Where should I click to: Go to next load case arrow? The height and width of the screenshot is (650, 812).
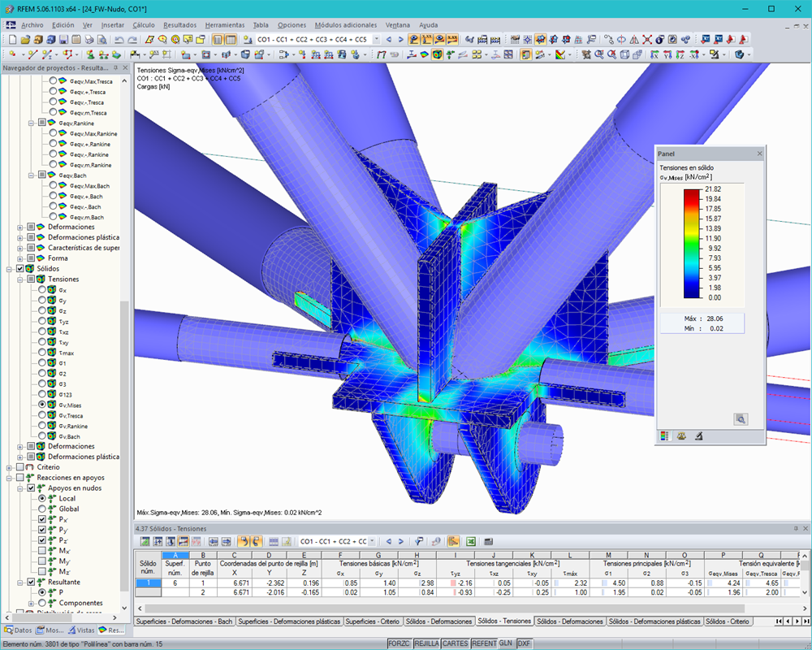click(400, 39)
